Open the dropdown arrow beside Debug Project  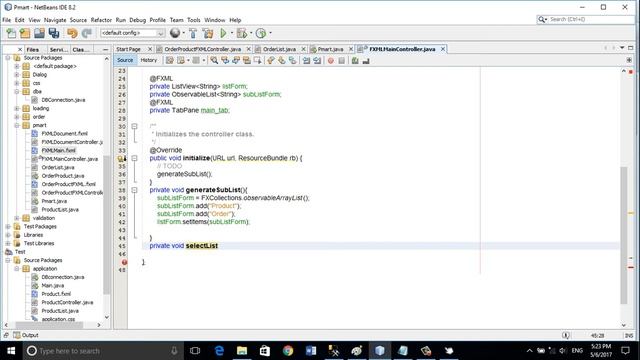point(251,33)
